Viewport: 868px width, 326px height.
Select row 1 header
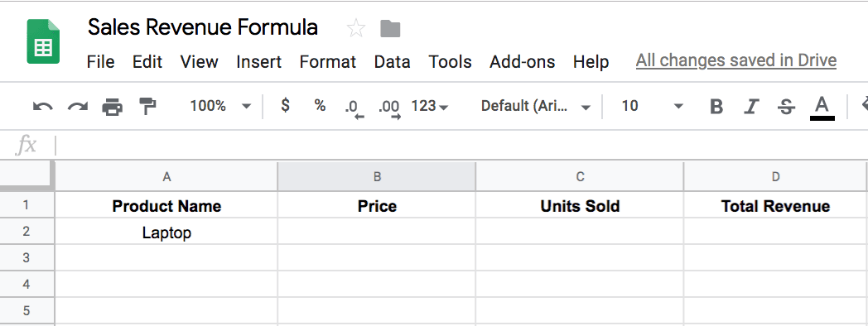pos(27,205)
